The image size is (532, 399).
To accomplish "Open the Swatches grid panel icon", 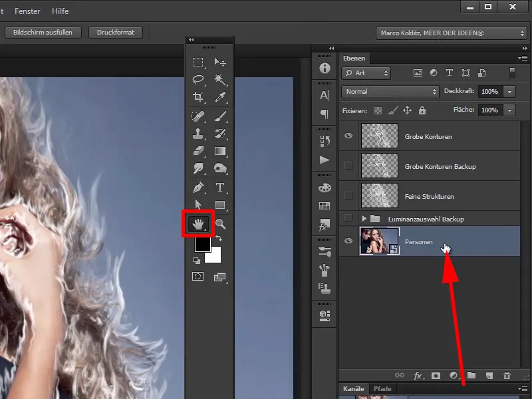I will pos(325,205).
